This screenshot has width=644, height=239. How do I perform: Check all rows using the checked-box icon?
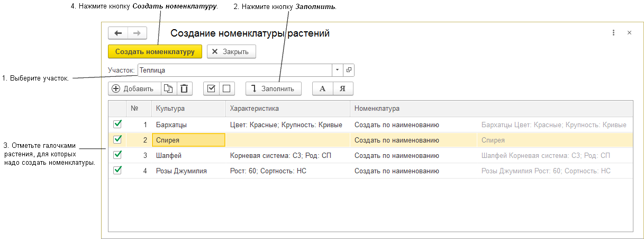(212, 88)
